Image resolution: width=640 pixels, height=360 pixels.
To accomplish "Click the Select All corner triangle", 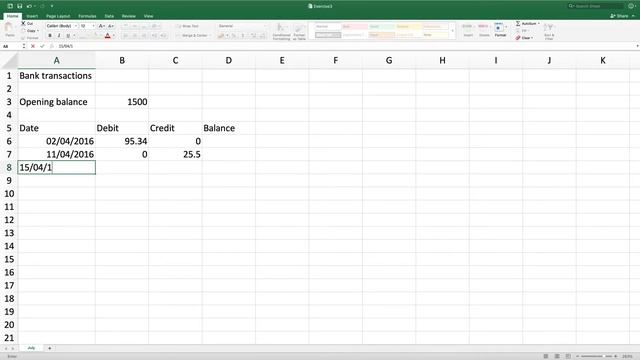I will (x=9, y=60).
